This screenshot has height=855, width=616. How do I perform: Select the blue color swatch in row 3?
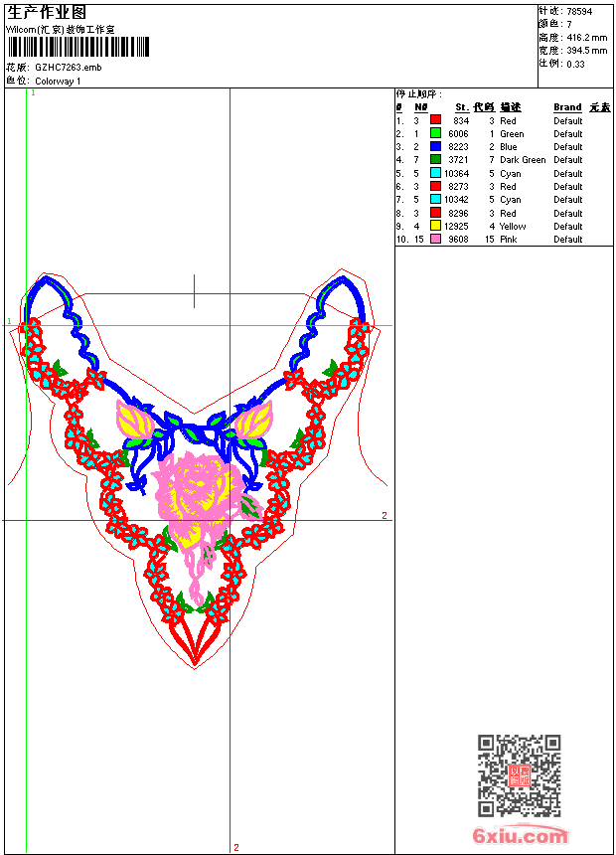pyautogui.click(x=435, y=147)
